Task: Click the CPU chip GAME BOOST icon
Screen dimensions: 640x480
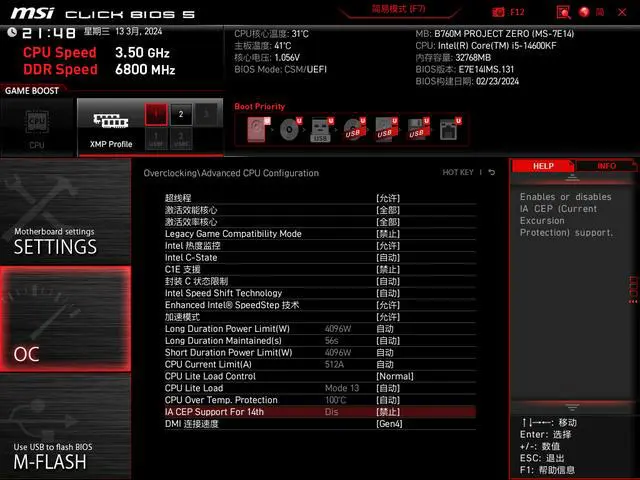Action: pyautogui.click(x=37, y=122)
